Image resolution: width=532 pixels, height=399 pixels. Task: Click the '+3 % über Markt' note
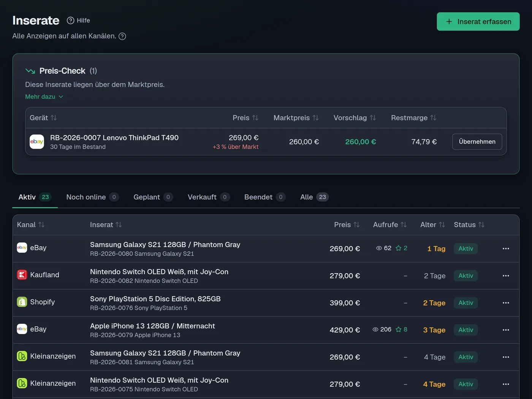[236, 147]
